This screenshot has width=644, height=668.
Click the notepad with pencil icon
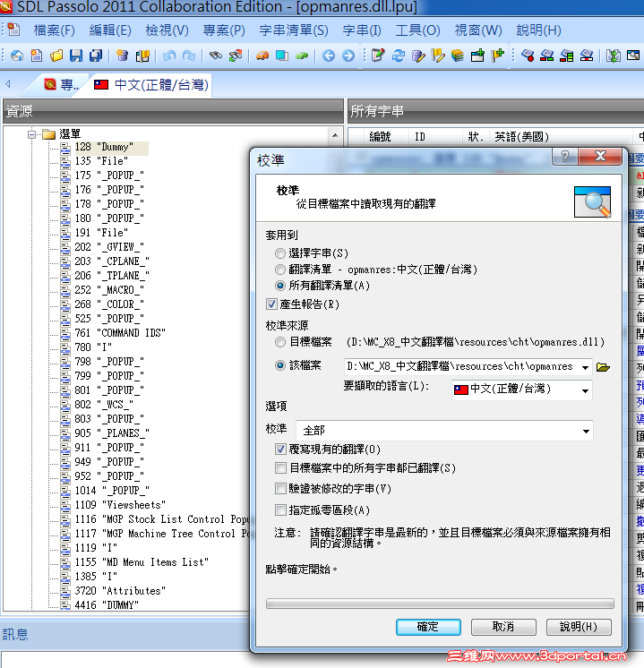[378, 56]
